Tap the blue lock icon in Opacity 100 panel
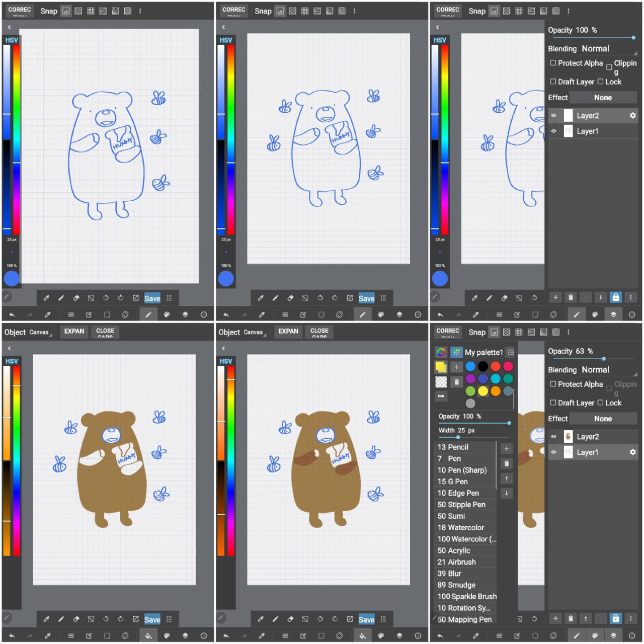The width and height of the screenshot is (644, 644). click(x=616, y=297)
